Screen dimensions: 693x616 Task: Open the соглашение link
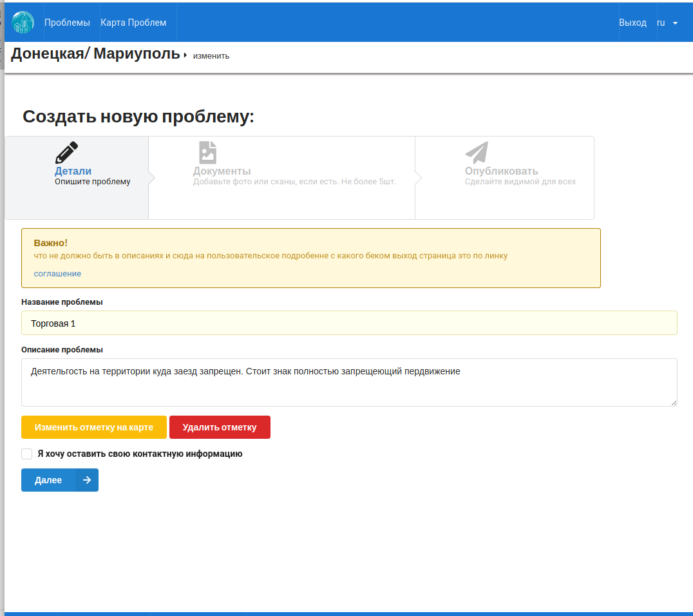[x=57, y=274]
